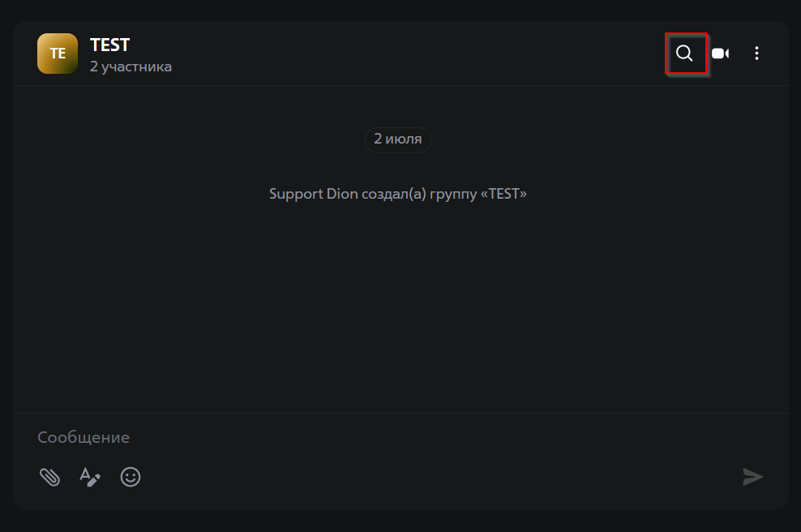Click the gold TE group avatar
The image size is (801, 532).
(x=58, y=54)
